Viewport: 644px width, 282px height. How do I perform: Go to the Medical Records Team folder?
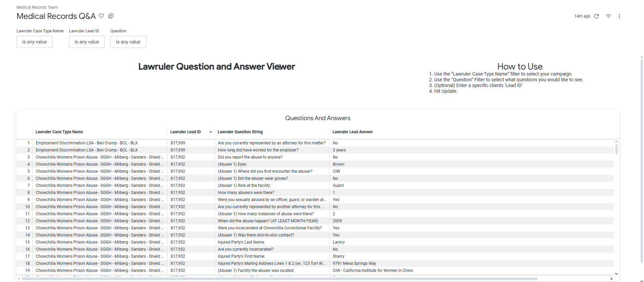[x=37, y=7]
